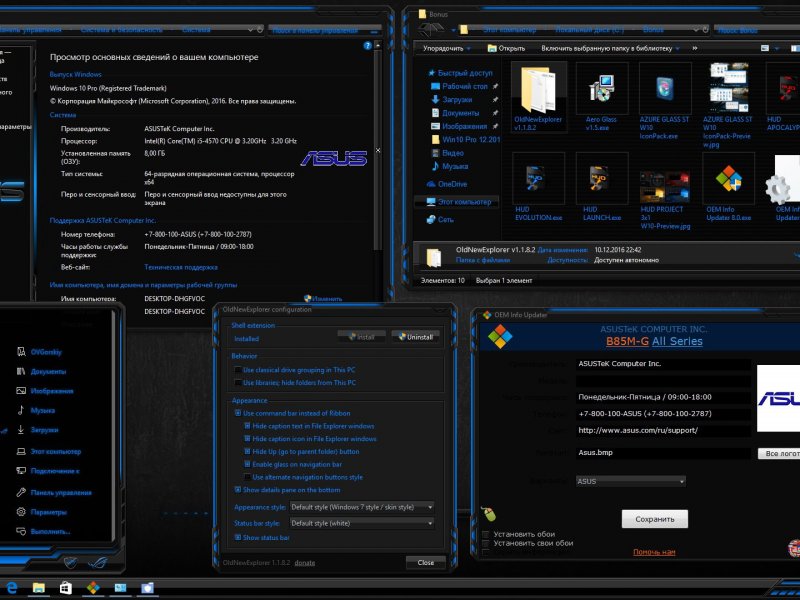Select the HUD EVOLUTION.exe file icon
800x600 pixels.
538,179
